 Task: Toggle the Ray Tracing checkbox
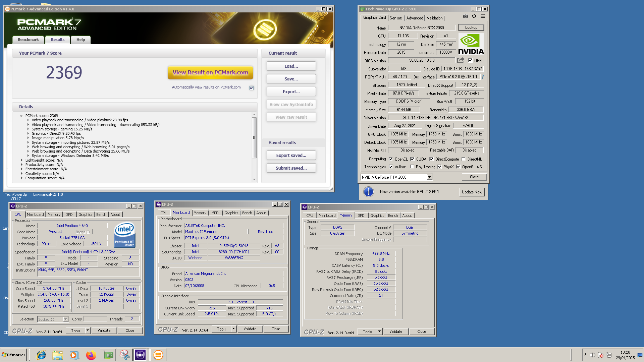pos(412,167)
